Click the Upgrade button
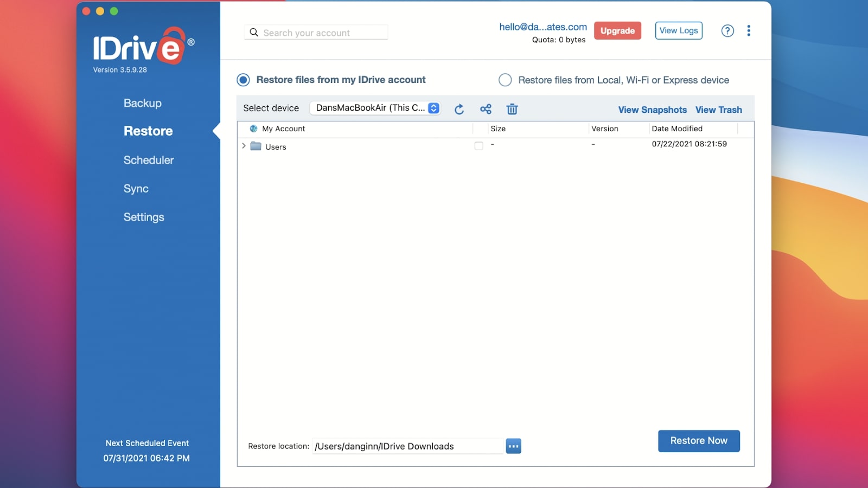The height and width of the screenshot is (488, 868). (617, 30)
